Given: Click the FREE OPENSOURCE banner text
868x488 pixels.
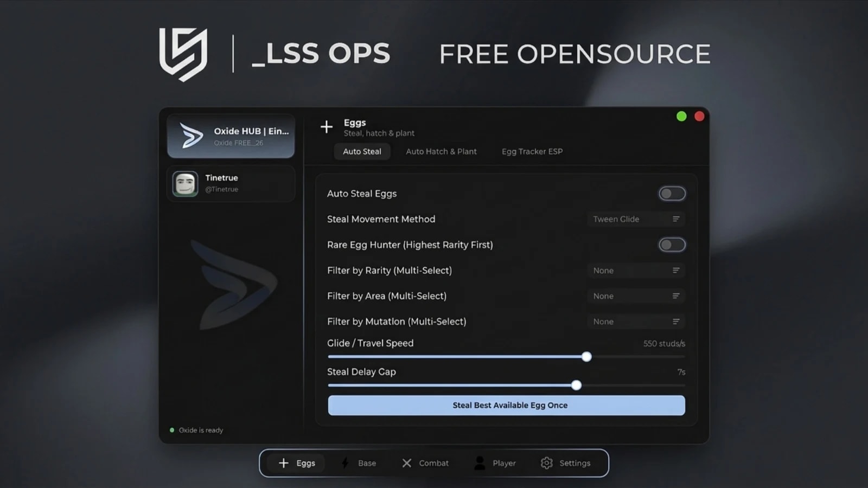Looking at the screenshot, I should pos(575,54).
